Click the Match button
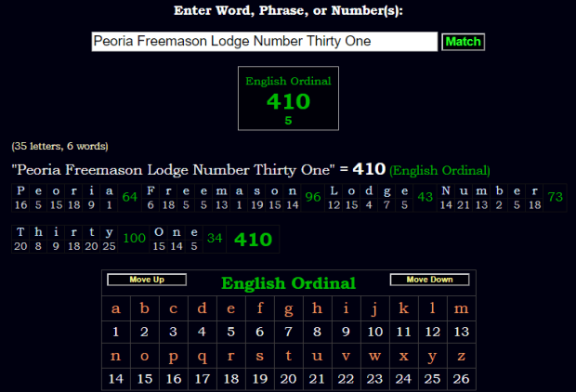The width and height of the screenshot is (576, 392). coord(463,42)
